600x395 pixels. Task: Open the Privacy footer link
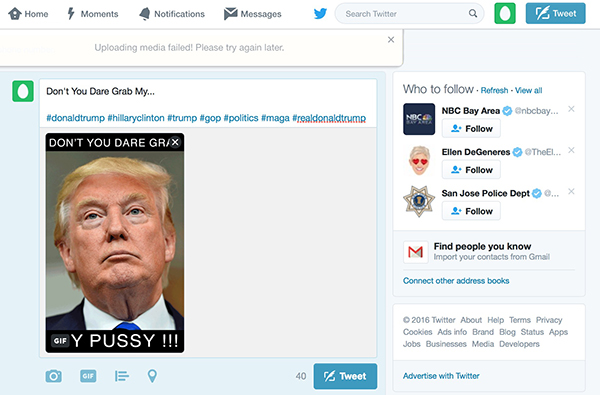tap(549, 320)
